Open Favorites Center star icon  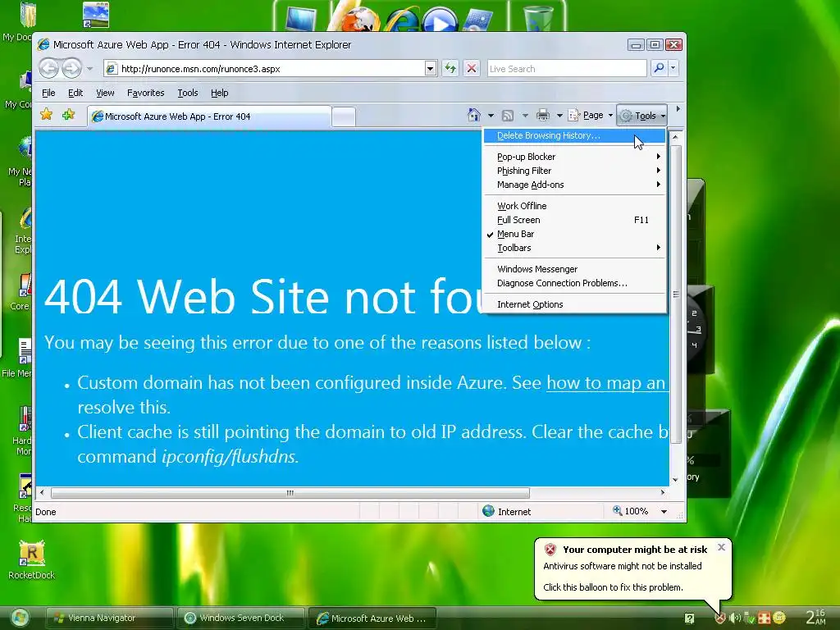point(47,114)
